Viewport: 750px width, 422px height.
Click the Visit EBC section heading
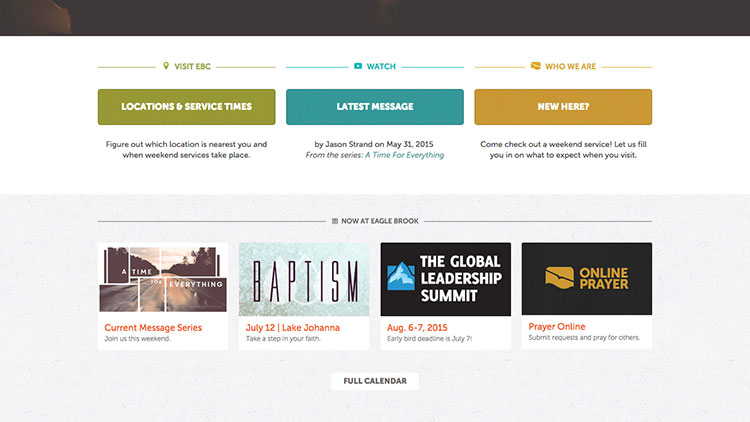click(192, 67)
